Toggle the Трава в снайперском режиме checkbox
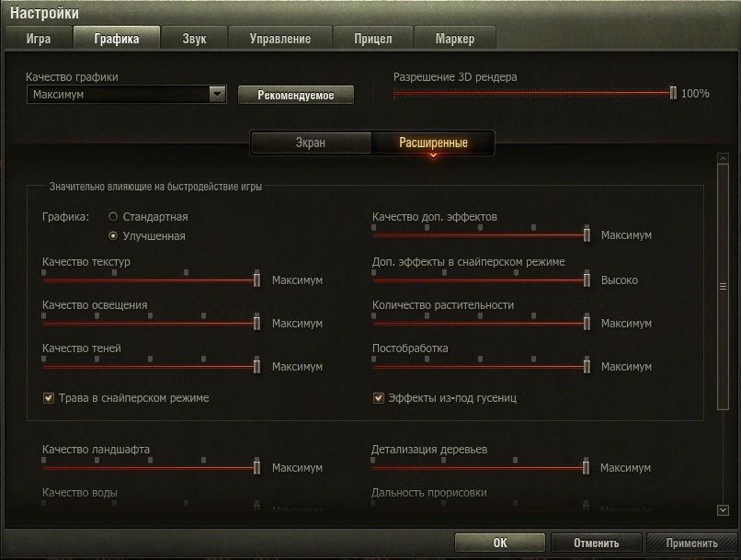 (x=49, y=398)
